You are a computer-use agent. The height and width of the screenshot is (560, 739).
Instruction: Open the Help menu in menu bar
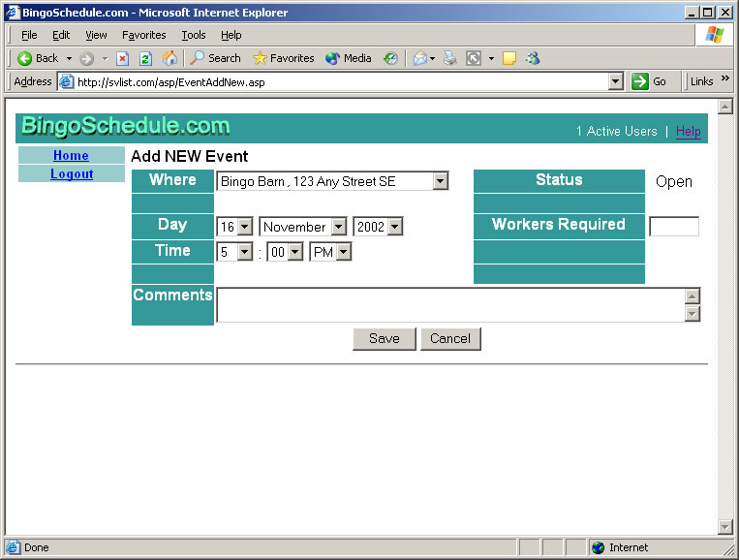coord(231,35)
